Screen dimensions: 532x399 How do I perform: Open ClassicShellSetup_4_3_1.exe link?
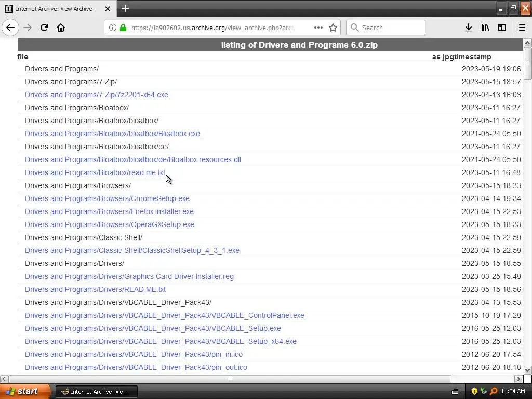click(132, 250)
